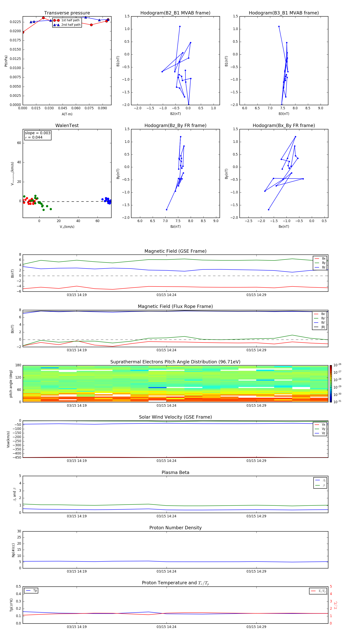Click the green β legend entry in Plasma Beta
The height and width of the screenshot is (644, 351).
[x=320, y=485]
